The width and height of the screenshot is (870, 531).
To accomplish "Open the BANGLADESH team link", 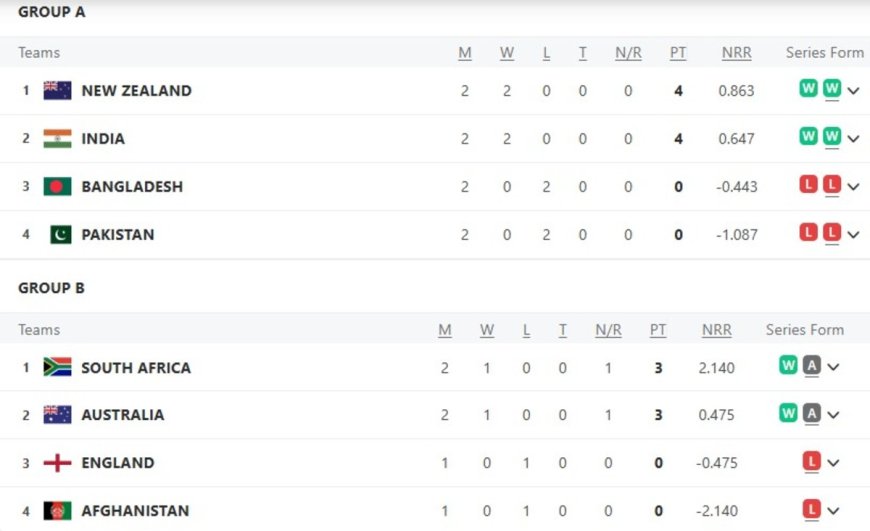I will (132, 186).
